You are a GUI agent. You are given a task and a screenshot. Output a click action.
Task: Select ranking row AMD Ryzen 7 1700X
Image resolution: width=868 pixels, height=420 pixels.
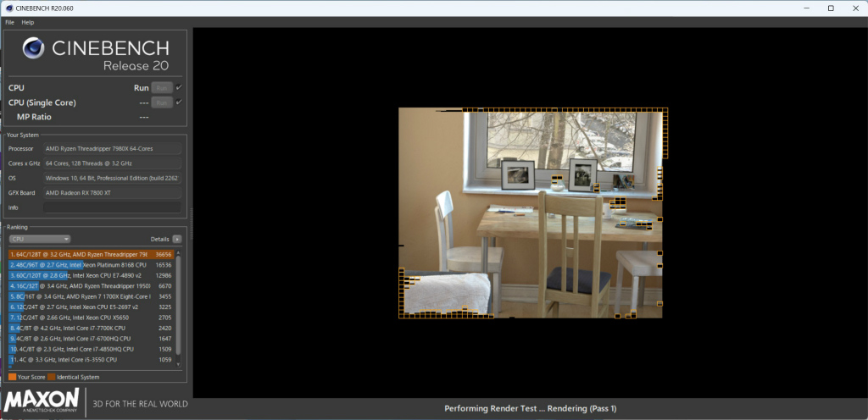click(92, 296)
